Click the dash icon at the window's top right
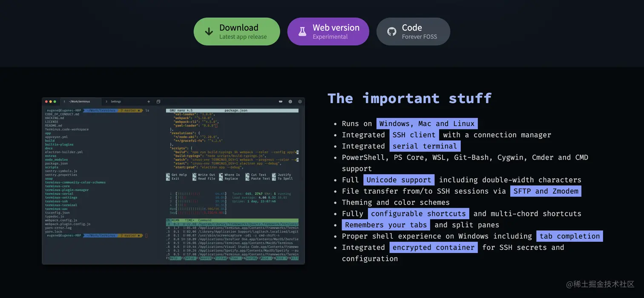The height and width of the screenshot is (298, 644). coord(280,102)
